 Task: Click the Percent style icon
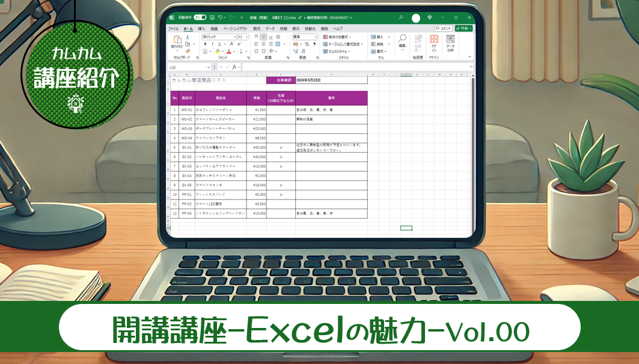point(307,44)
